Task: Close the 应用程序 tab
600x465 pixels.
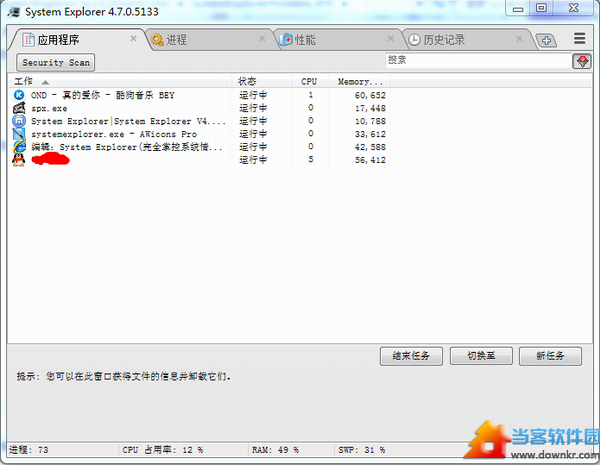Action: [x=133, y=38]
